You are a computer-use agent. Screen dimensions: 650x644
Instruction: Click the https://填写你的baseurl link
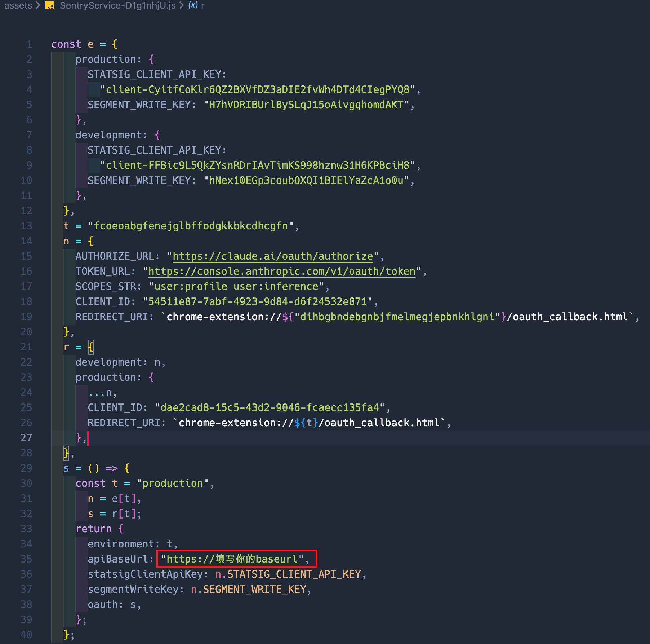click(232, 559)
